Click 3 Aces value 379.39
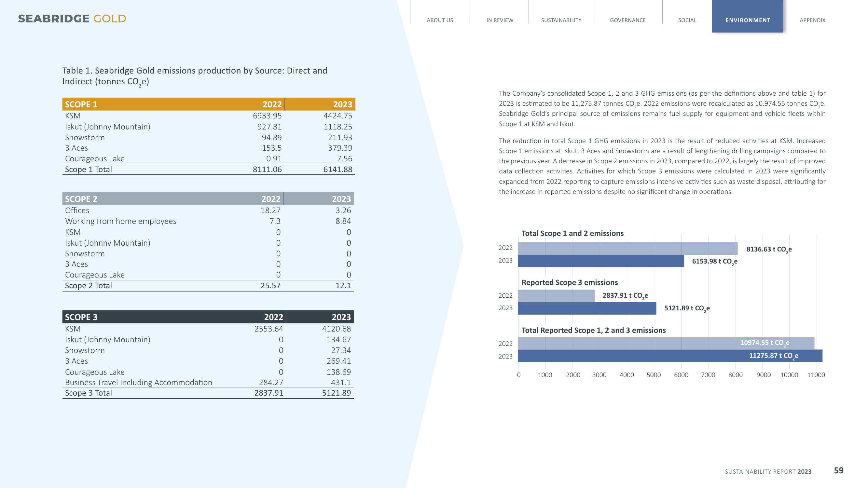The width and height of the screenshot is (868, 488). (340, 148)
